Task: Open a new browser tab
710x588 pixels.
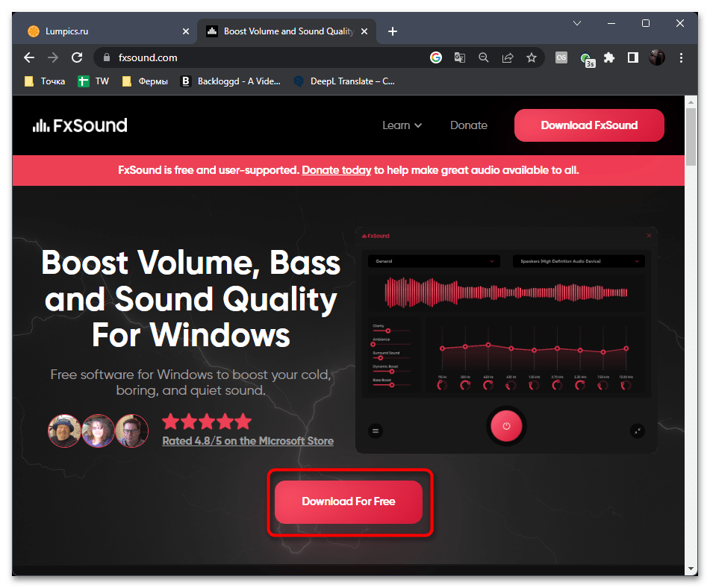Action: tap(393, 31)
